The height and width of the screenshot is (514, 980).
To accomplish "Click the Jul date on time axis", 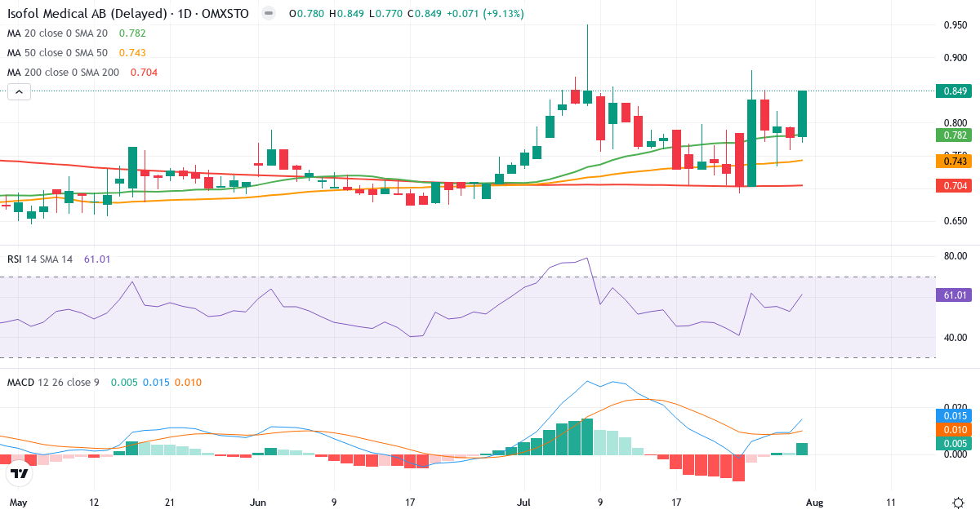I will 523,503.
